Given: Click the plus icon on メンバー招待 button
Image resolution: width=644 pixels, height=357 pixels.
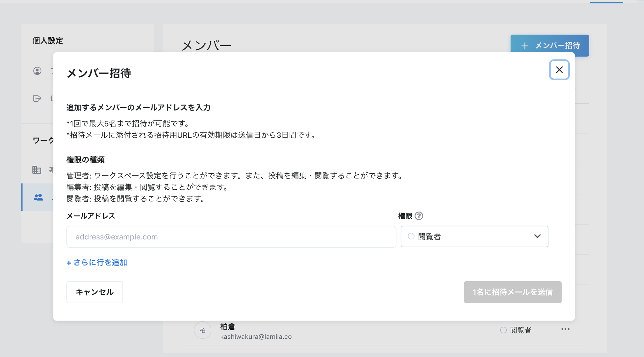Looking at the screenshot, I should click(525, 46).
